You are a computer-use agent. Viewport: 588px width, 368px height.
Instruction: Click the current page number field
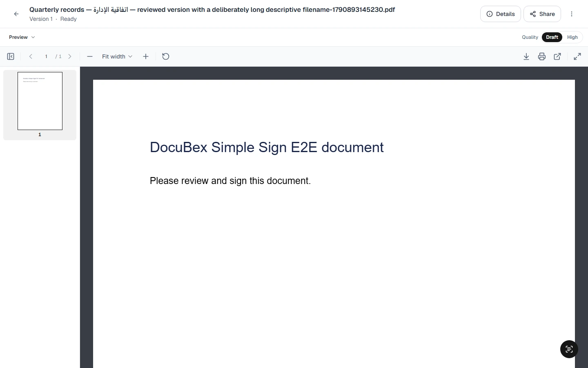pyautogui.click(x=46, y=56)
